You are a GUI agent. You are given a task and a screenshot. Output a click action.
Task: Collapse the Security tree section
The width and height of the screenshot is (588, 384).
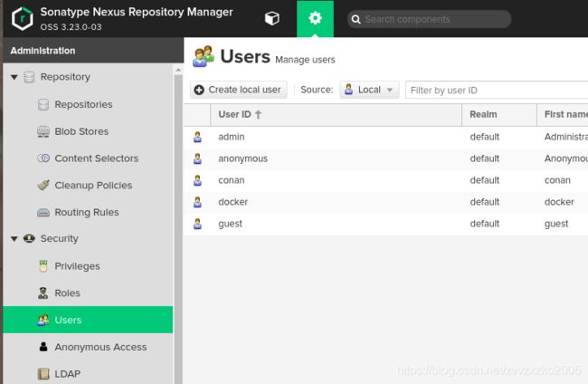click(x=14, y=239)
